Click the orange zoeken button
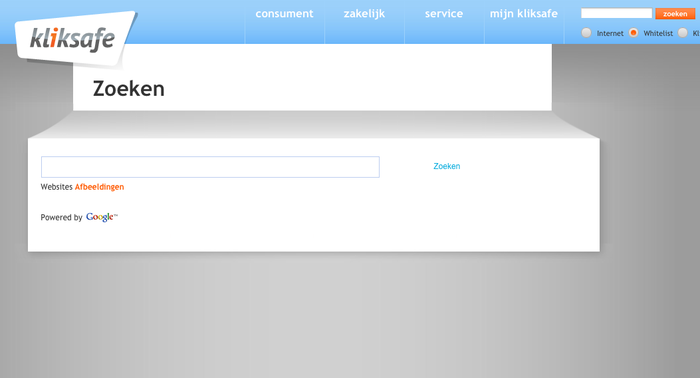 (675, 14)
